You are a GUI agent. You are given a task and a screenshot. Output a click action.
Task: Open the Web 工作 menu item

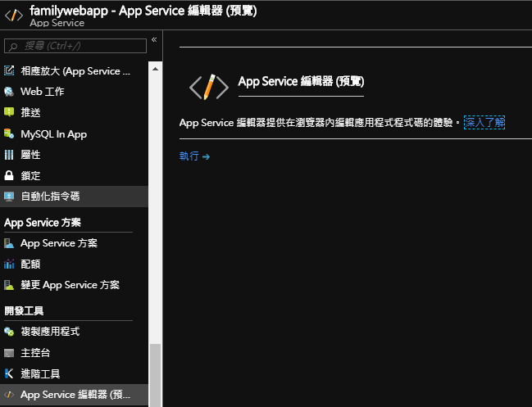click(74, 92)
